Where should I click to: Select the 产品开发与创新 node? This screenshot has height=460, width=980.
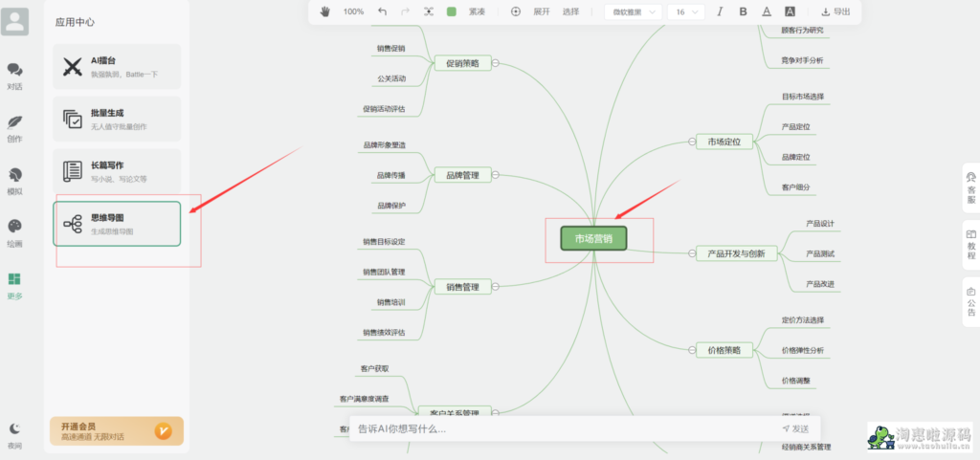[x=736, y=253]
